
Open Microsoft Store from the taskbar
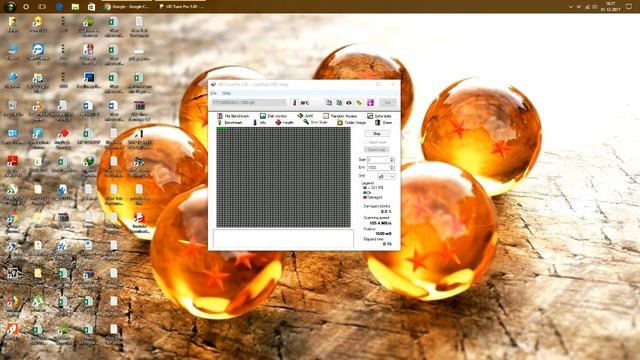click(x=91, y=7)
